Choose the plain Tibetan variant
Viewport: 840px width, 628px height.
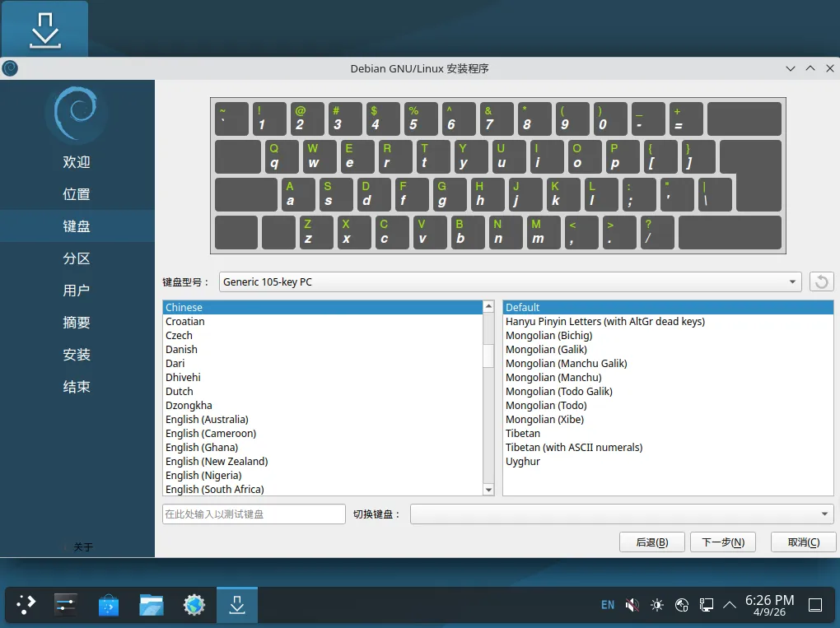point(668,433)
